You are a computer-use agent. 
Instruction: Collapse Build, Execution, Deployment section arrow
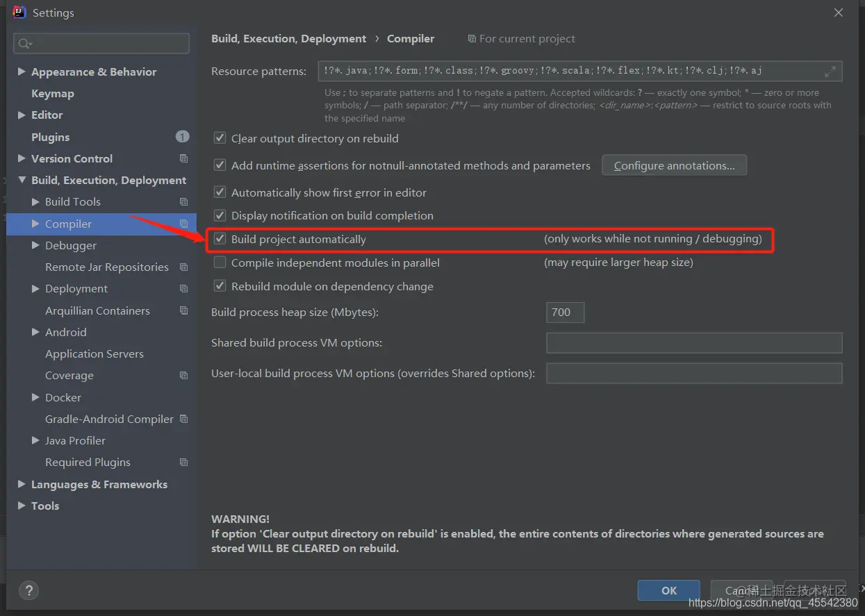[22, 181]
